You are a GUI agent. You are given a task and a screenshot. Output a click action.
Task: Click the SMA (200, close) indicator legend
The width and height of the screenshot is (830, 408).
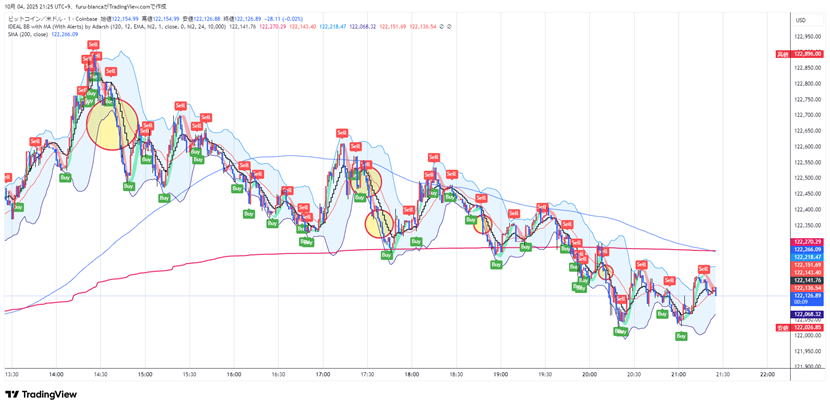tap(28, 34)
